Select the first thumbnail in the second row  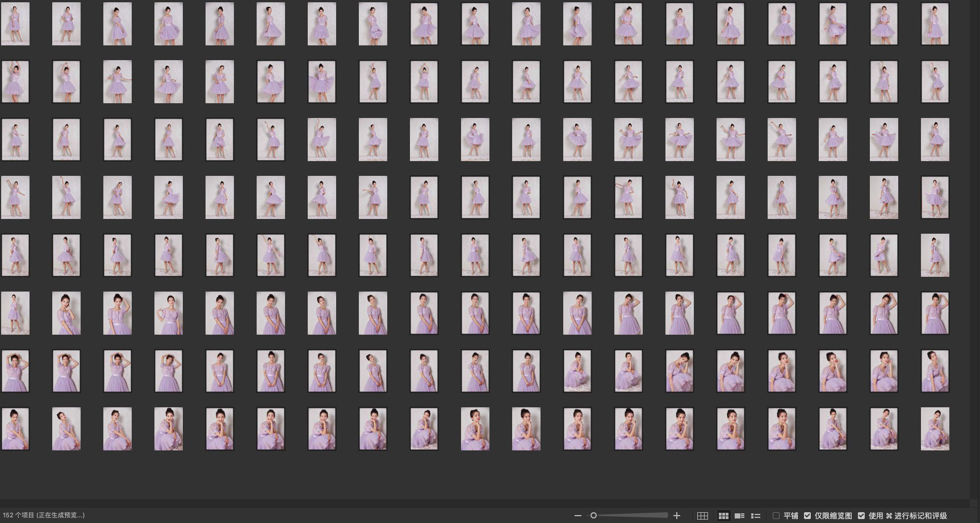pyautogui.click(x=15, y=82)
